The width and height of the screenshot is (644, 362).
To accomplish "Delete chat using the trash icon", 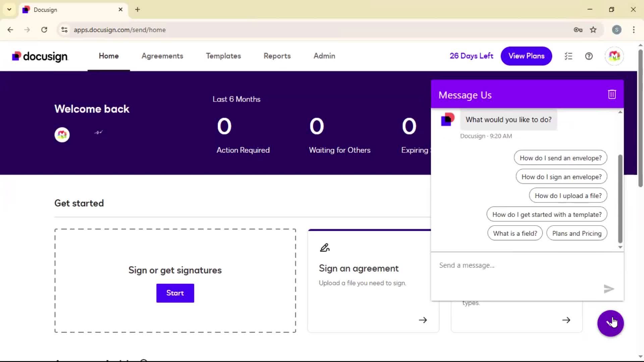I will (612, 95).
